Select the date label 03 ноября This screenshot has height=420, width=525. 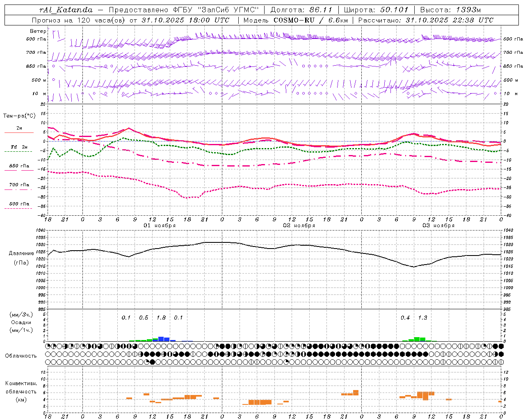click(x=438, y=226)
